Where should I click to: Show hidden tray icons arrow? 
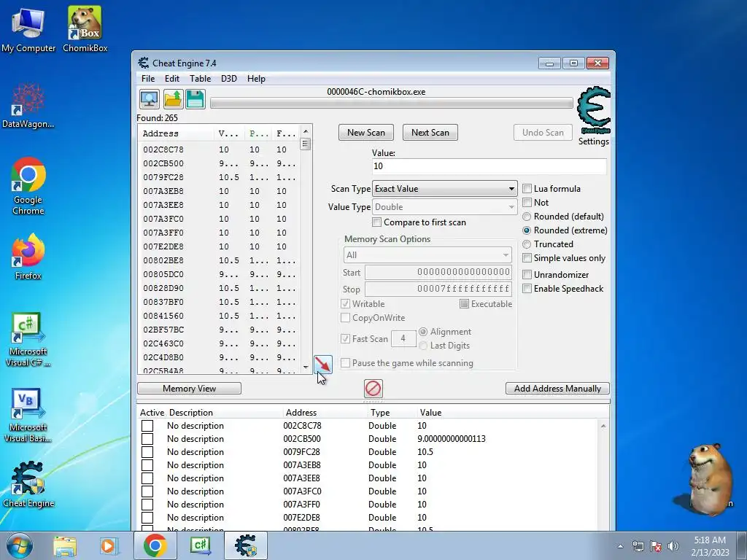[620, 546]
